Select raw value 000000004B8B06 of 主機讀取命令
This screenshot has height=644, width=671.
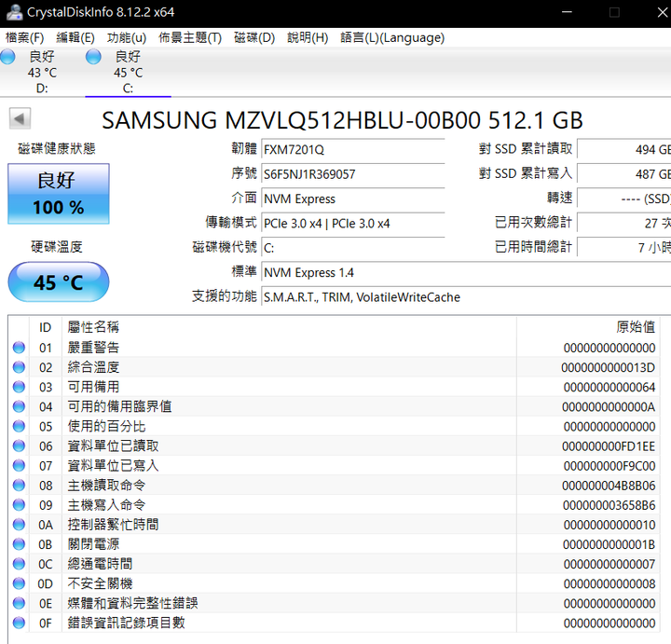pyautogui.click(x=609, y=486)
